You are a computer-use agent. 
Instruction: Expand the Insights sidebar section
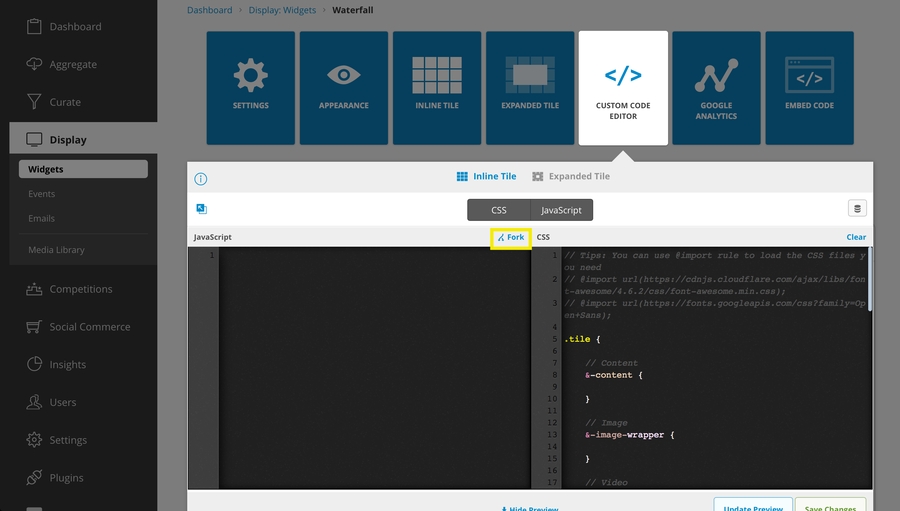coord(67,365)
